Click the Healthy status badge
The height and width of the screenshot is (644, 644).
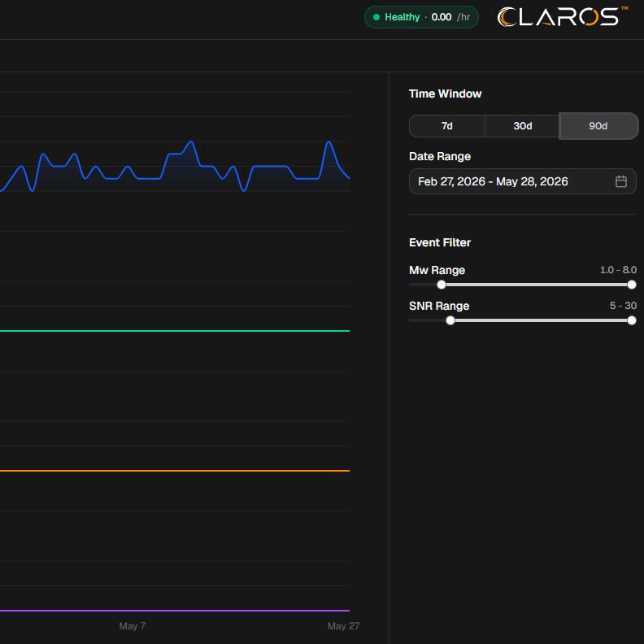pyautogui.click(x=421, y=17)
